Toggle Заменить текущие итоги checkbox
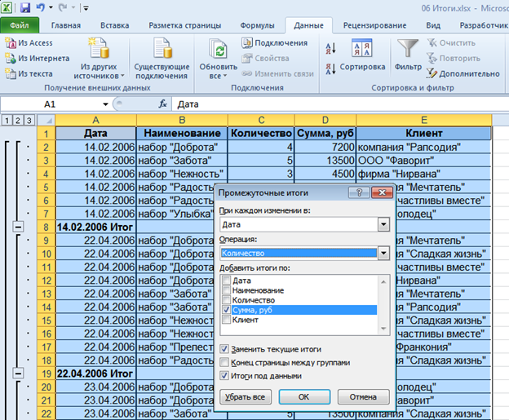The height and width of the screenshot is (420, 509). (224, 349)
